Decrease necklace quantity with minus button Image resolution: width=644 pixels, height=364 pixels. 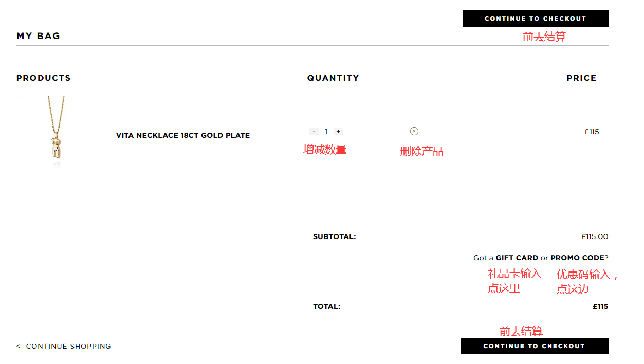point(314,132)
